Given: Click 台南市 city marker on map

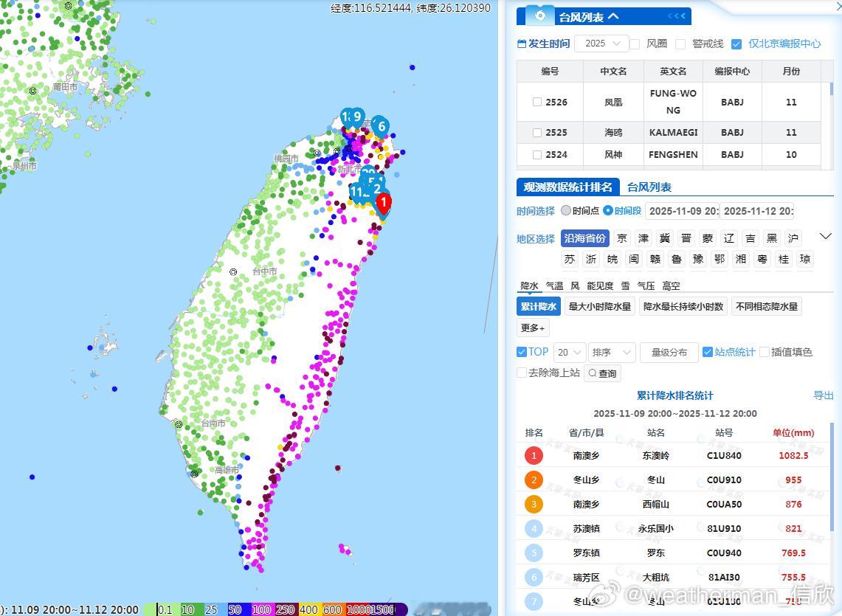Looking at the screenshot, I should [179, 424].
